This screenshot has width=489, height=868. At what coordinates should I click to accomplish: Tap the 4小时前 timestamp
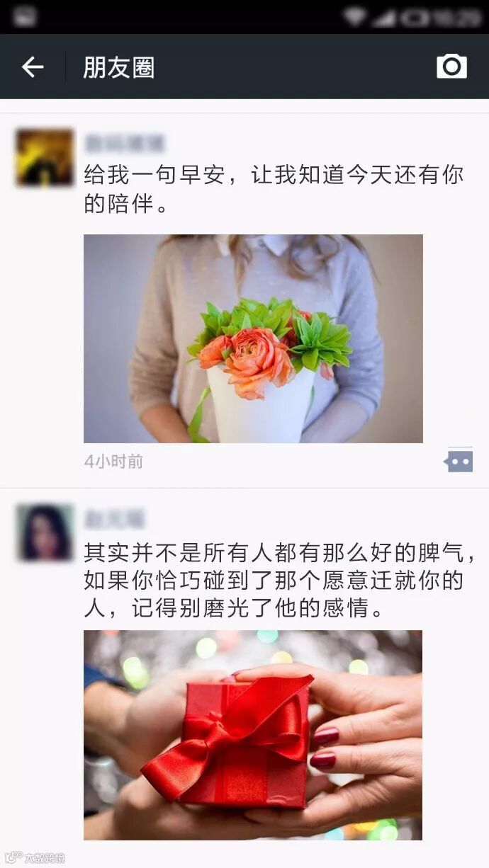[113, 462]
